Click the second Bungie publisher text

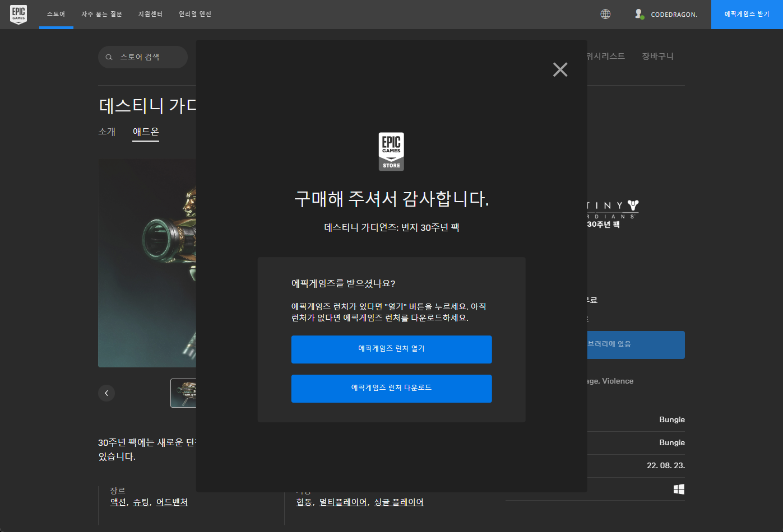tap(672, 442)
